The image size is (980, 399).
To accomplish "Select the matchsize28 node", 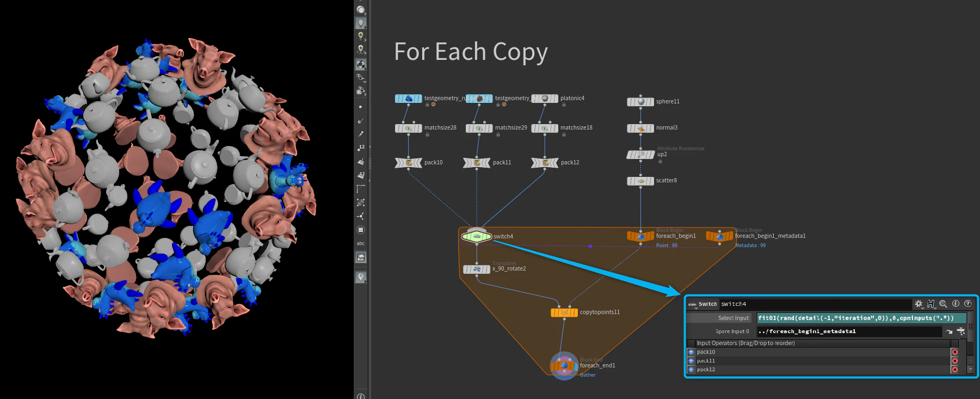I will [x=408, y=128].
